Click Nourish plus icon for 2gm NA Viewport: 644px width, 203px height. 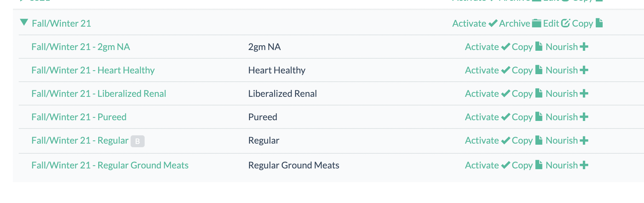[x=584, y=47]
